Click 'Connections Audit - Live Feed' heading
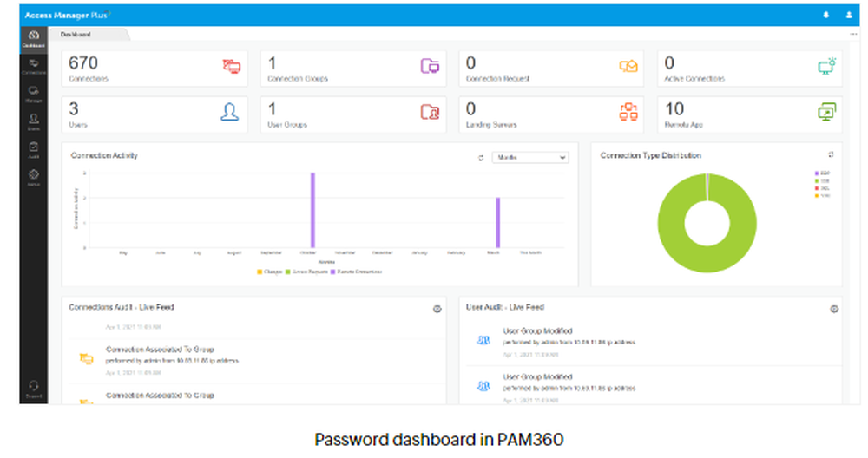This screenshot has width=868, height=458. (122, 307)
